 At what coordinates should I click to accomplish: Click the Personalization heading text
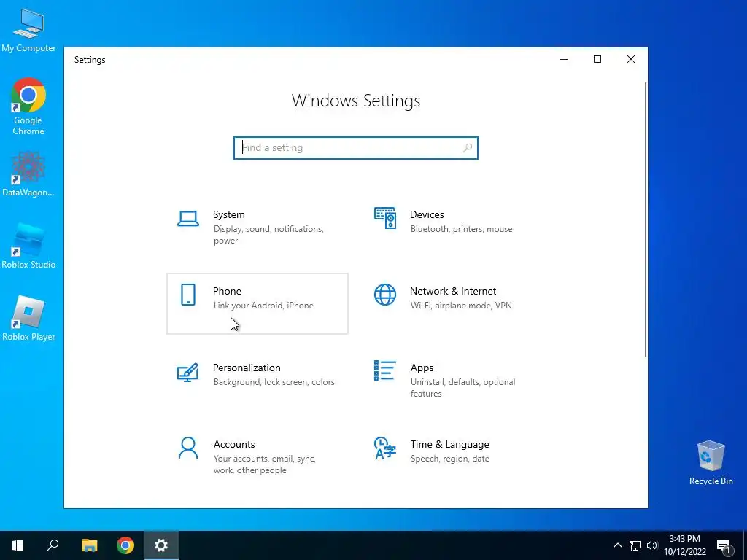(247, 367)
